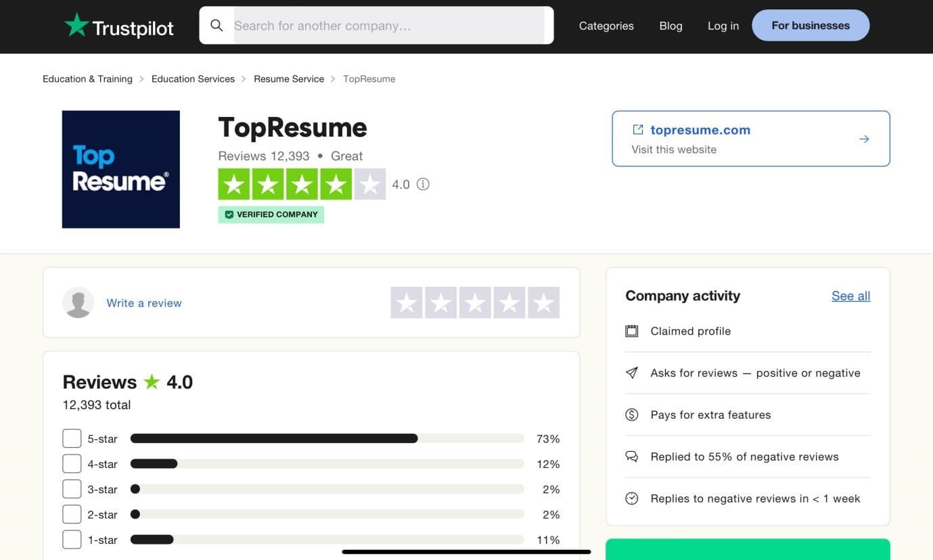The image size is (933, 560).
Task: Click Replied to 55% of negative reviews
Action: point(744,457)
